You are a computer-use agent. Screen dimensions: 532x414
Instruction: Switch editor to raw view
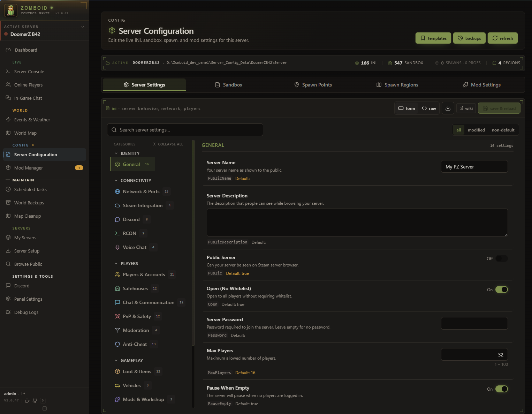pos(429,108)
